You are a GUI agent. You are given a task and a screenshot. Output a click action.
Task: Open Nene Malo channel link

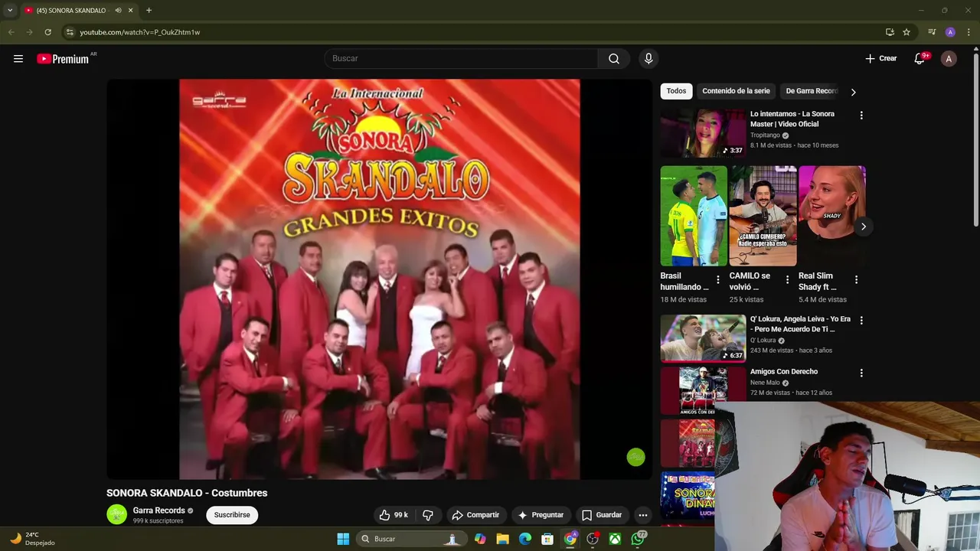click(x=765, y=383)
